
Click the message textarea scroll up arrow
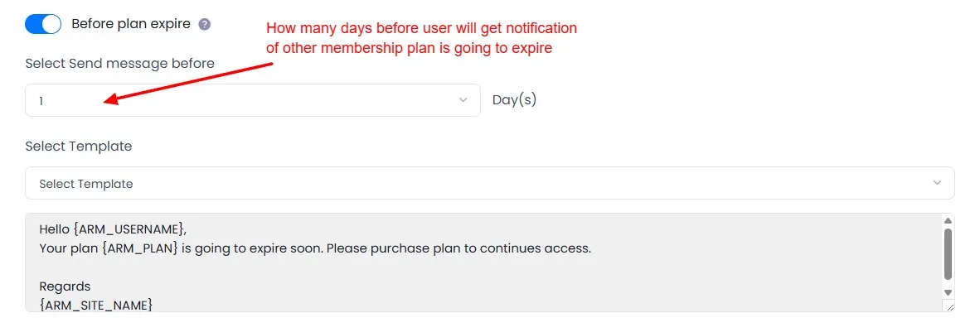point(948,220)
